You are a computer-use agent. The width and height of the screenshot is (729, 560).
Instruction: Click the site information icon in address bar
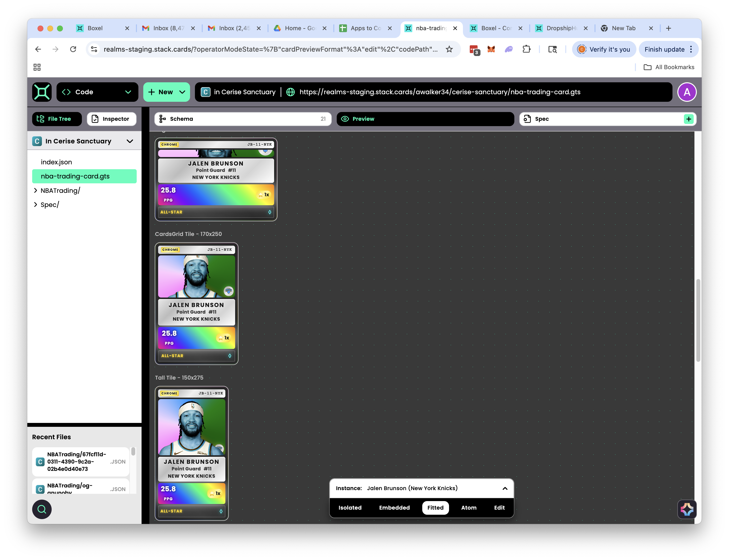[x=94, y=49]
